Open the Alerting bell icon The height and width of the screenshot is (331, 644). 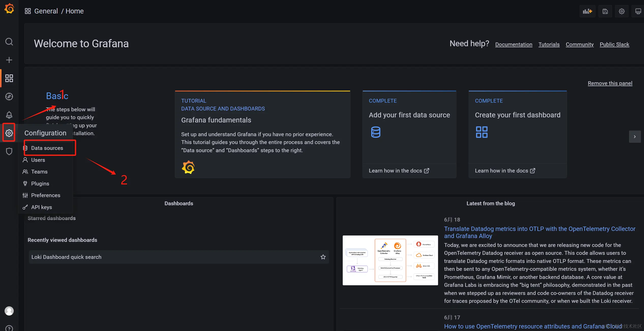click(9, 115)
